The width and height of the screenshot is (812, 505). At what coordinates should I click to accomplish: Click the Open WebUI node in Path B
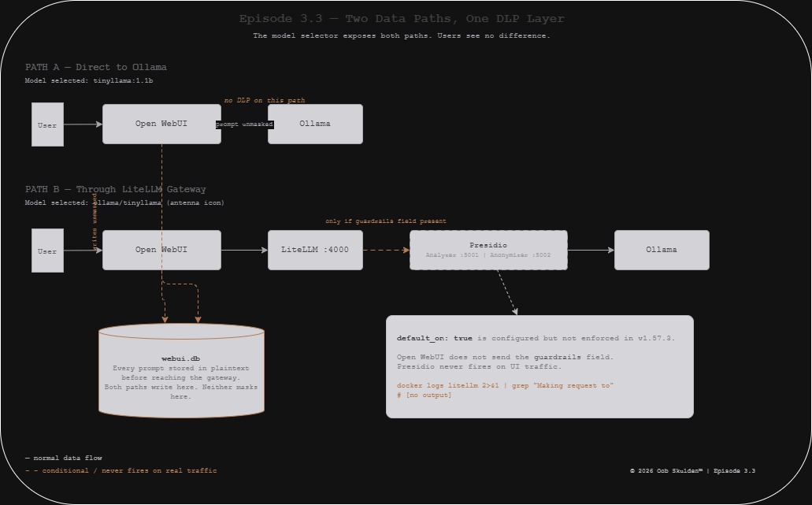pos(161,250)
